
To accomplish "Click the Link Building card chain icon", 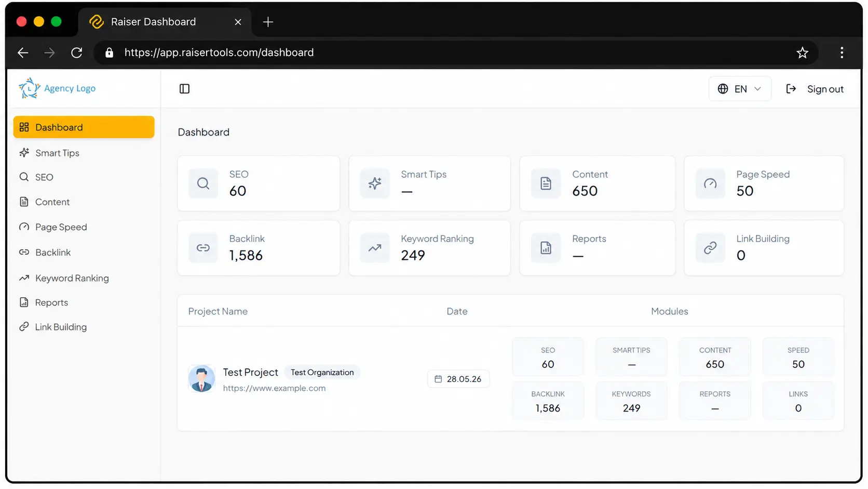I will (x=710, y=248).
